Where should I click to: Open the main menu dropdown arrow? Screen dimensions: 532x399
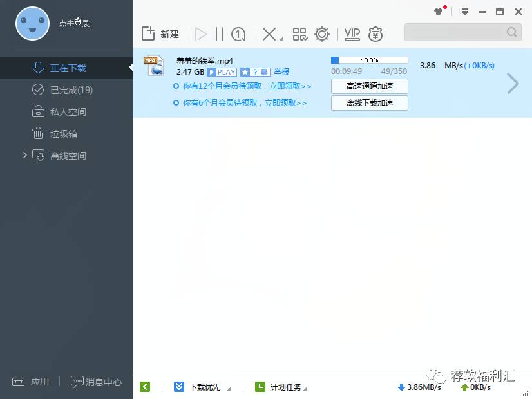coord(465,12)
